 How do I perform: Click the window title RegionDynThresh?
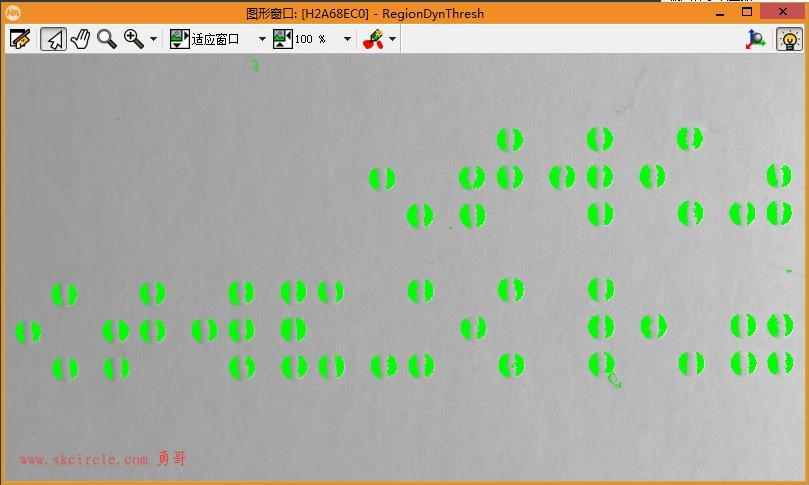point(433,13)
